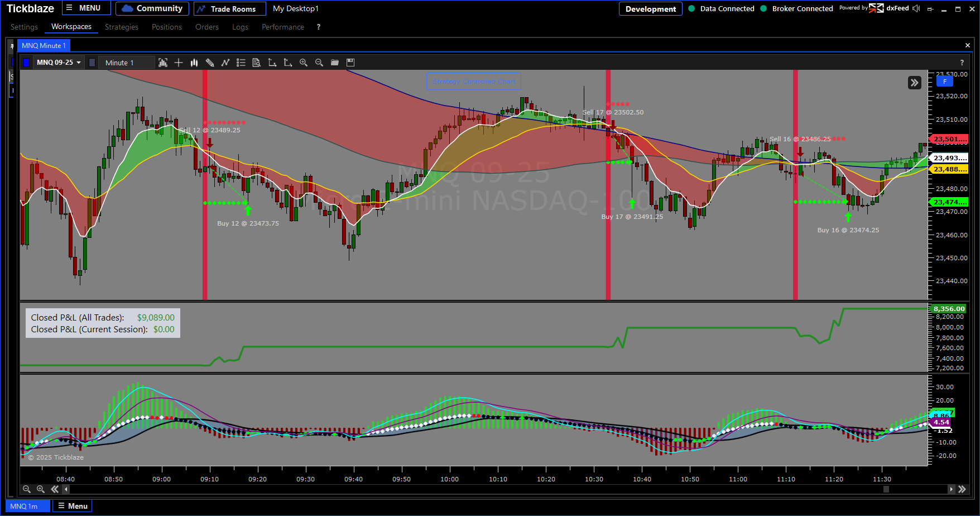Viewport: 980px width, 516px height.
Task: Click the save chart floppy disk icon
Action: pos(350,63)
